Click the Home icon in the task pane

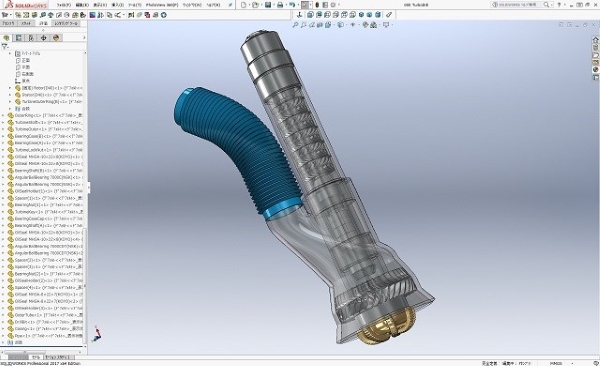tap(595, 40)
